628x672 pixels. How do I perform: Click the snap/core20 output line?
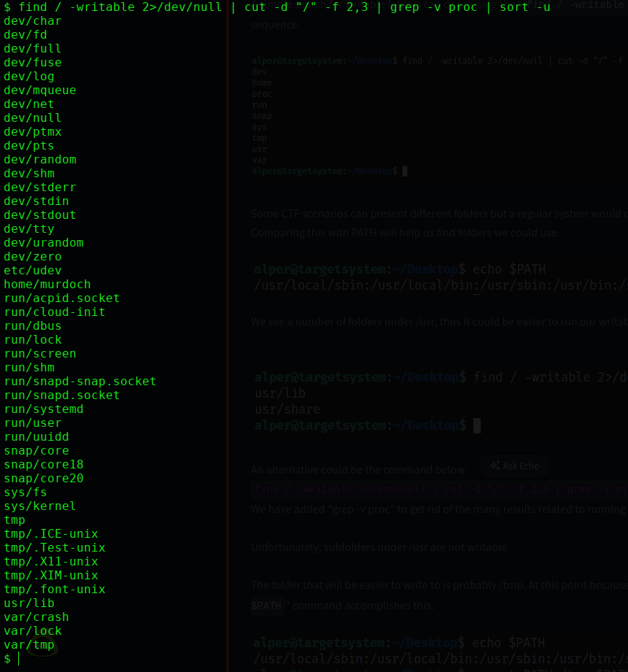click(x=44, y=479)
